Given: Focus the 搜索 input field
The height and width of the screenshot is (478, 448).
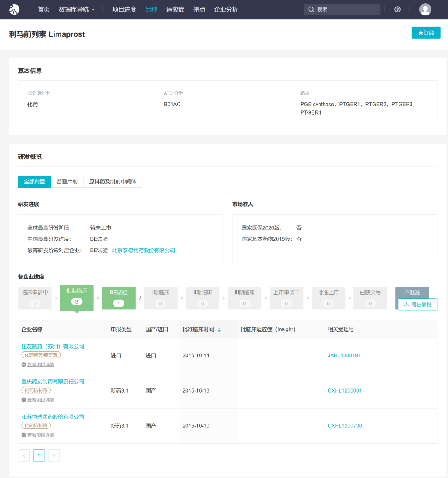Looking at the screenshot, I should point(342,10).
